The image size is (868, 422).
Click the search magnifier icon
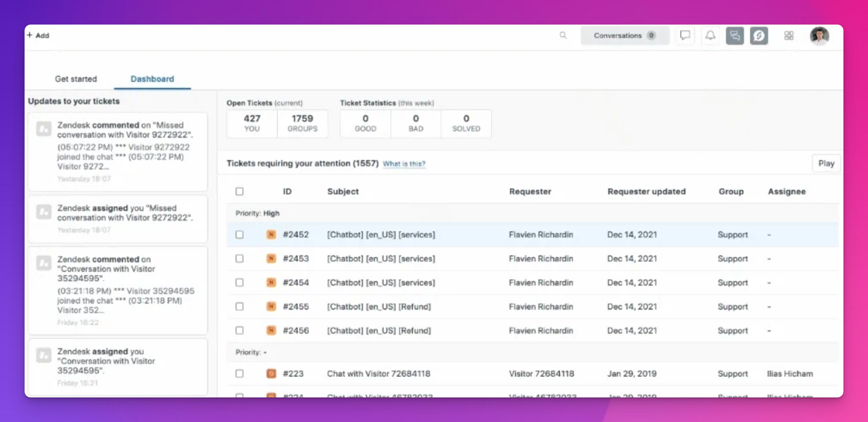click(563, 35)
